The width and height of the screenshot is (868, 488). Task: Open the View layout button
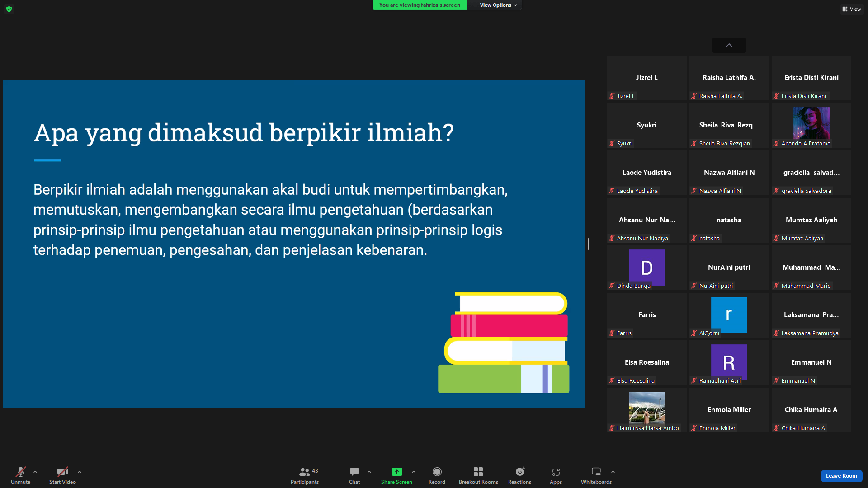(x=852, y=9)
